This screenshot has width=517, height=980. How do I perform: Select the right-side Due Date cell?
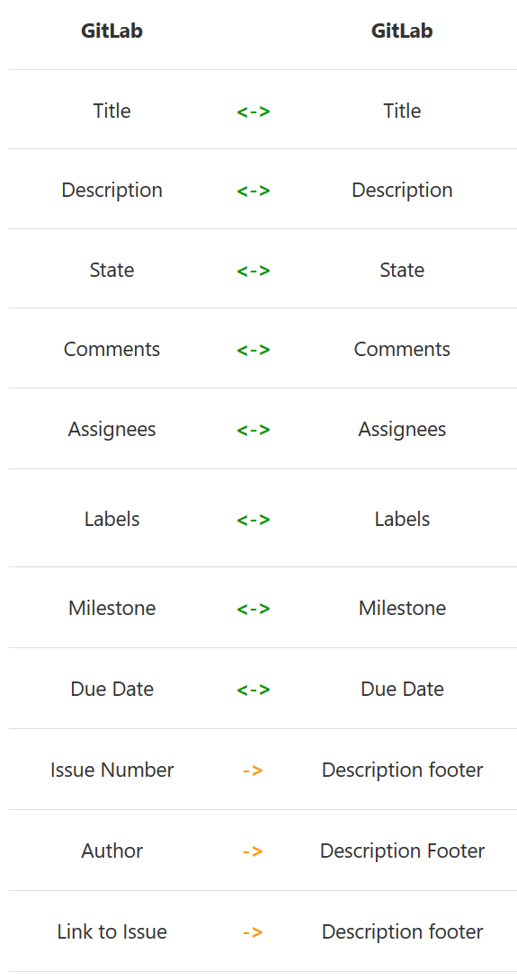click(x=402, y=689)
